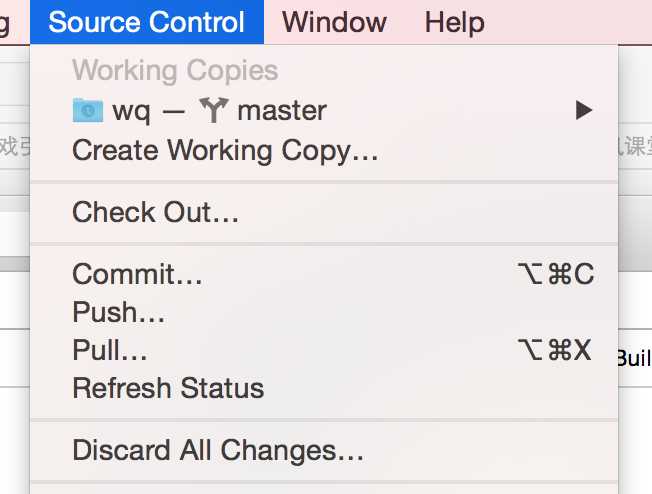Select Refresh Status
Image resolution: width=652 pixels, height=494 pixels.
click(x=324, y=388)
